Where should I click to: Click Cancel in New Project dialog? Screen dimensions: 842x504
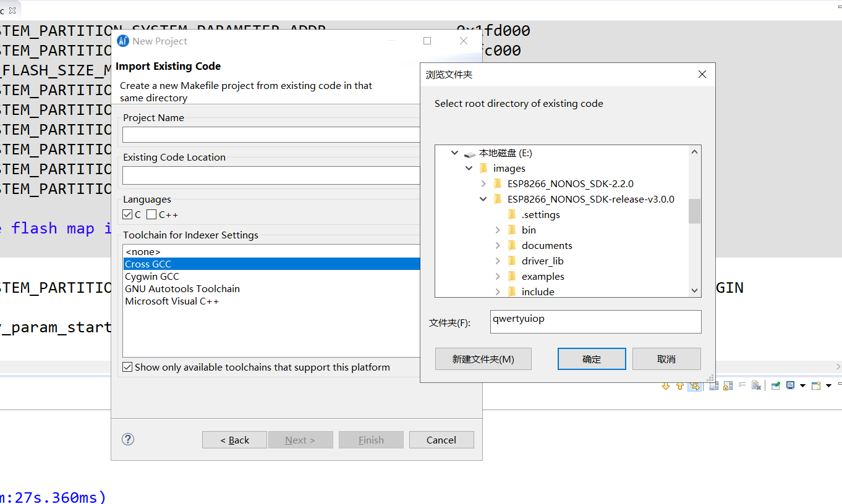point(441,440)
